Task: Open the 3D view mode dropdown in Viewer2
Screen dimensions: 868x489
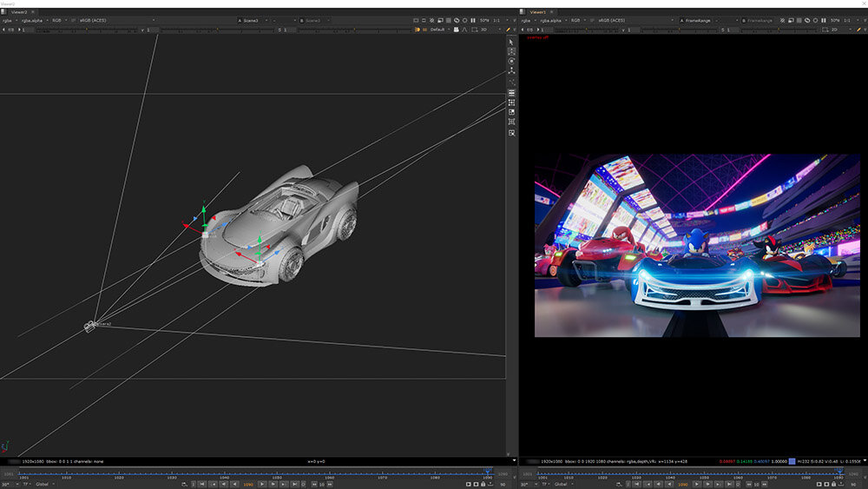Action: pyautogui.click(x=490, y=30)
